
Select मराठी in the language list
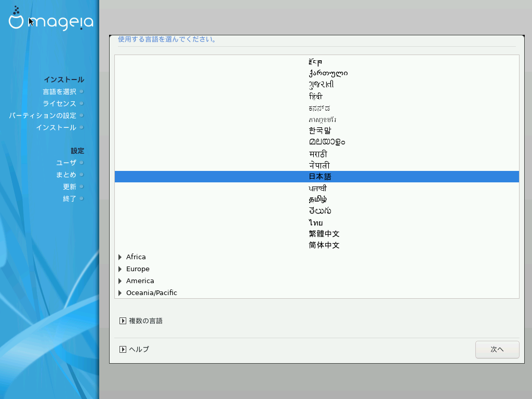point(317,154)
